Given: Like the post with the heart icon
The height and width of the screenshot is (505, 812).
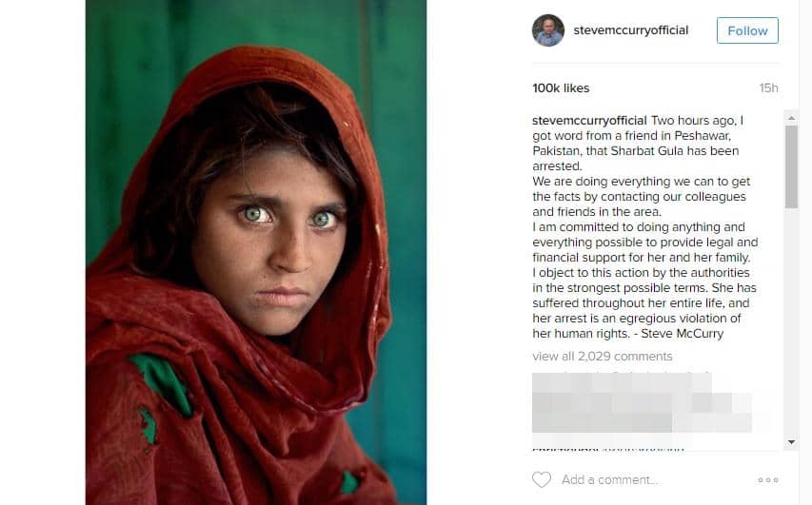Looking at the screenshot, I should tap(542, 480).
